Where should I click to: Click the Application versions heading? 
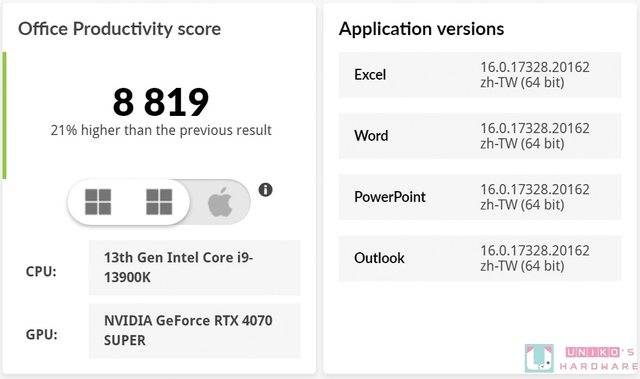[421, 29]
